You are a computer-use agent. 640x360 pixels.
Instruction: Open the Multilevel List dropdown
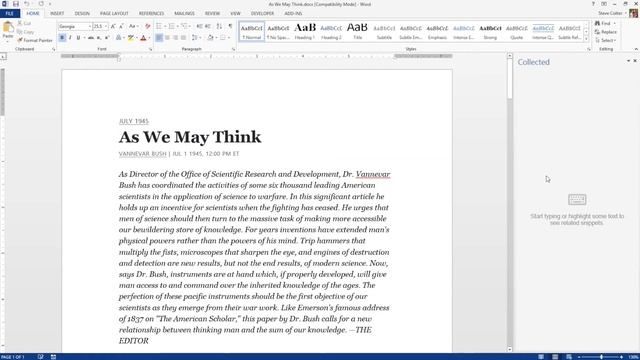[190, 26]
